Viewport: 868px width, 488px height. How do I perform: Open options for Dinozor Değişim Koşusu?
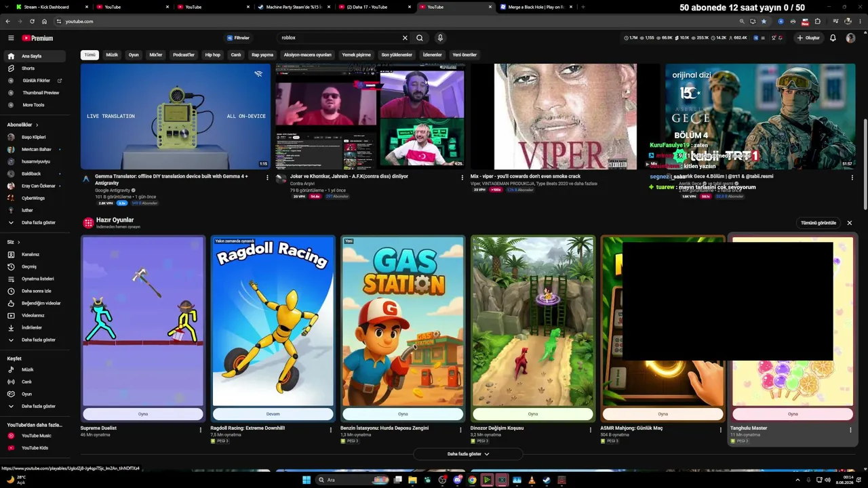tap(591, 430)
